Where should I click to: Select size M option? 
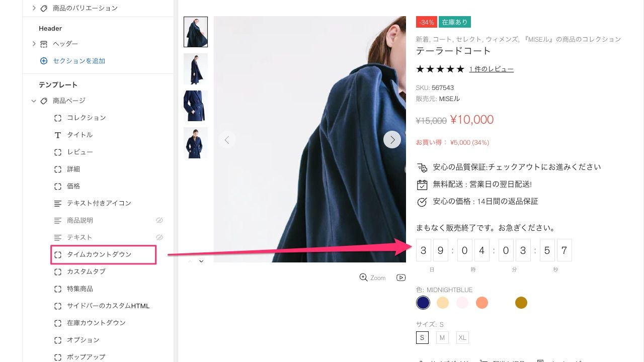[442, 338]
